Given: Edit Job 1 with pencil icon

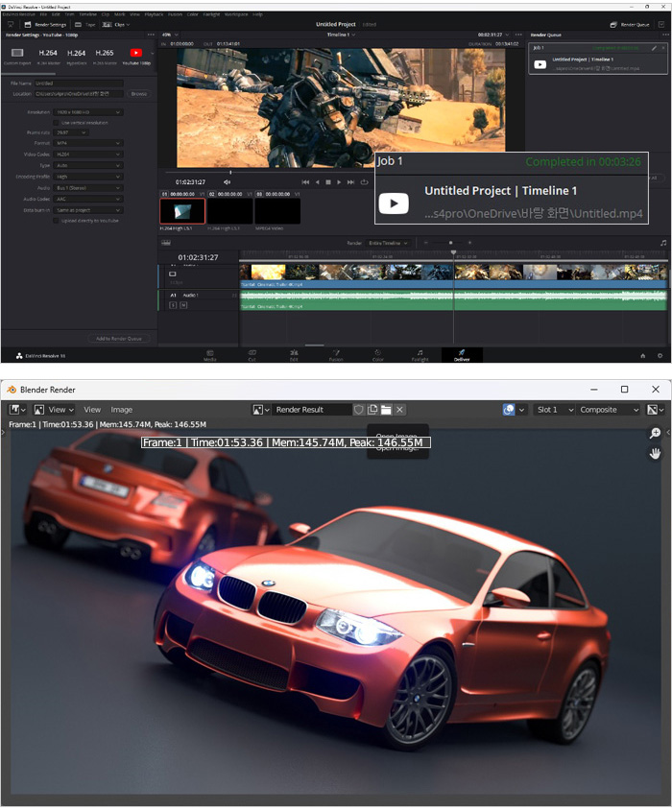Looking at the screenshot, I should pyautogui.click(x=654, y=48).
